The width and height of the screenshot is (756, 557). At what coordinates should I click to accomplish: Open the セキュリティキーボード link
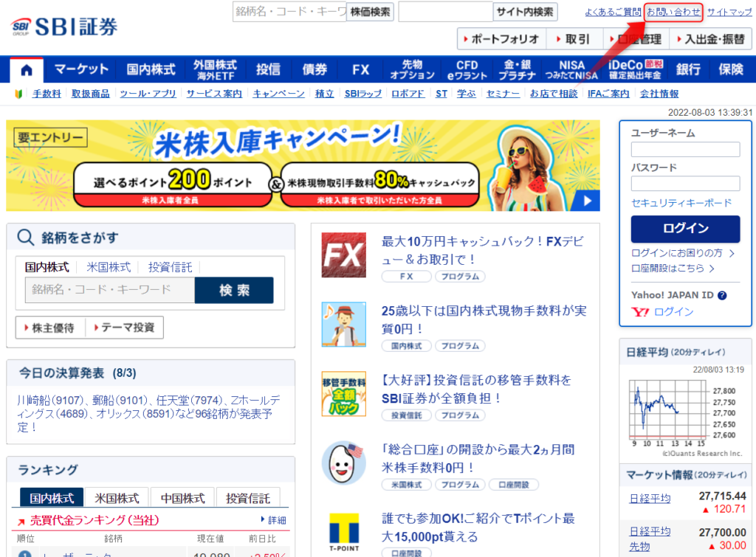coord(681,204)
